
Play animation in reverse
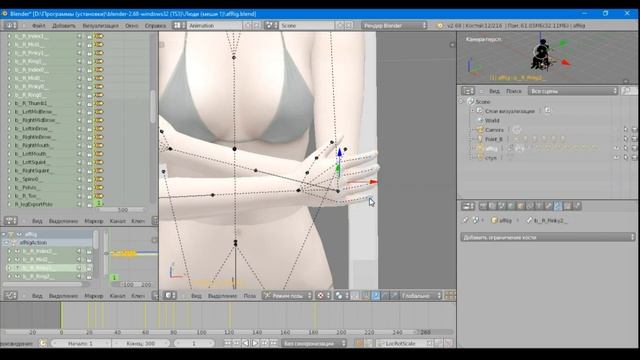[x=246, y=343]
